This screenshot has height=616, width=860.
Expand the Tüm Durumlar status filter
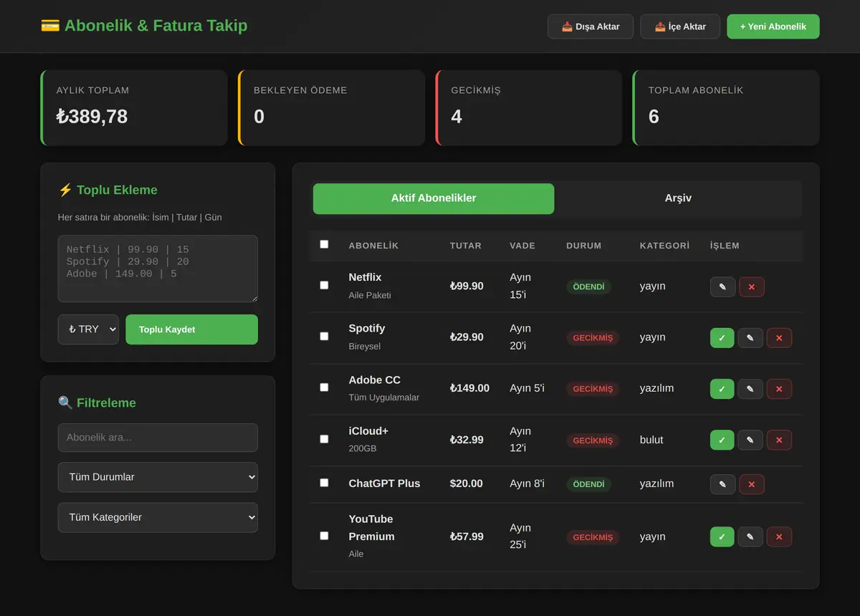[158, 477]
